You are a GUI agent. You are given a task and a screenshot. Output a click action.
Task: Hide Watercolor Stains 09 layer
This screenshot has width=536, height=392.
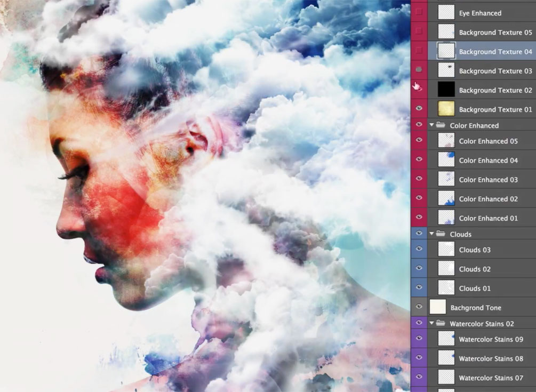(x=419, y=338)
